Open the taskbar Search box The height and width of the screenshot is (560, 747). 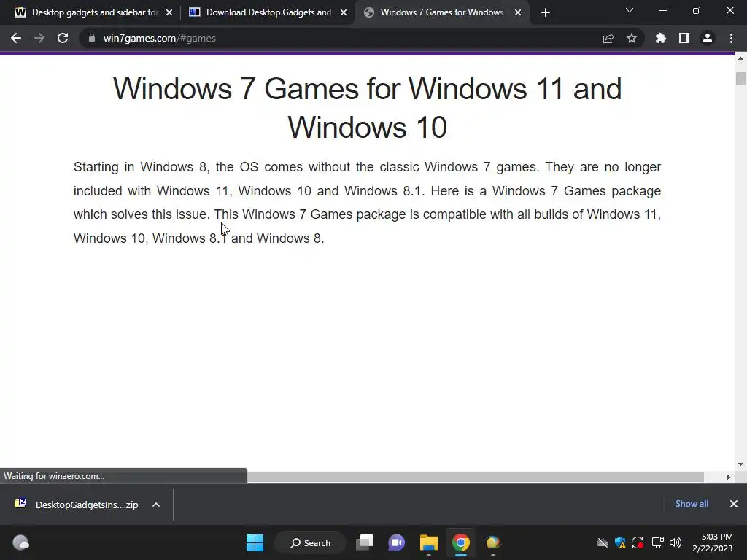[x=310, y=542]
